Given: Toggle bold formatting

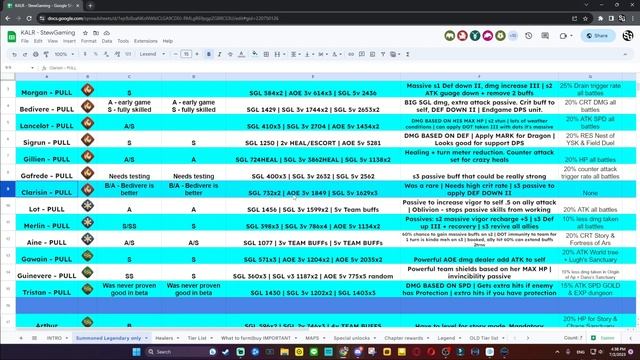Looking at the screenshot, I should [209, 54].
